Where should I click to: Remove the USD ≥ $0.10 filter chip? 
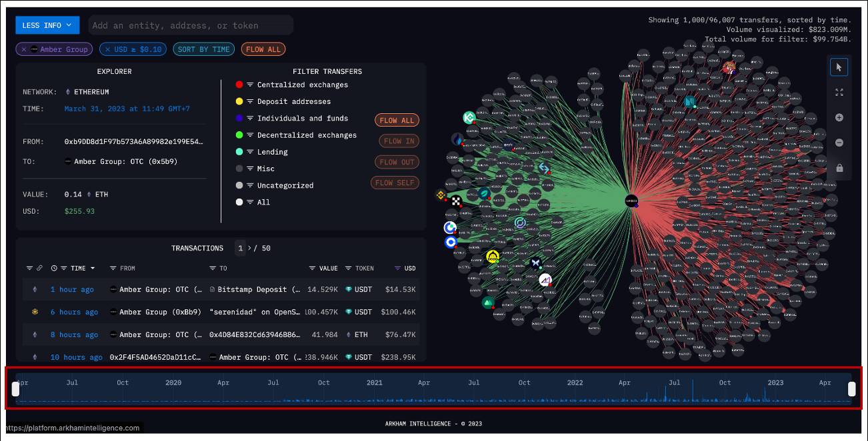(107, 49)
